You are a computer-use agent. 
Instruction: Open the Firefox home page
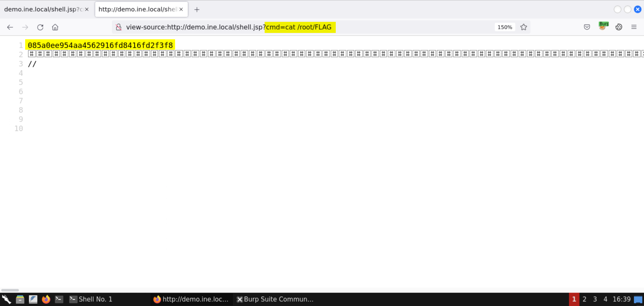click(55, 27)
